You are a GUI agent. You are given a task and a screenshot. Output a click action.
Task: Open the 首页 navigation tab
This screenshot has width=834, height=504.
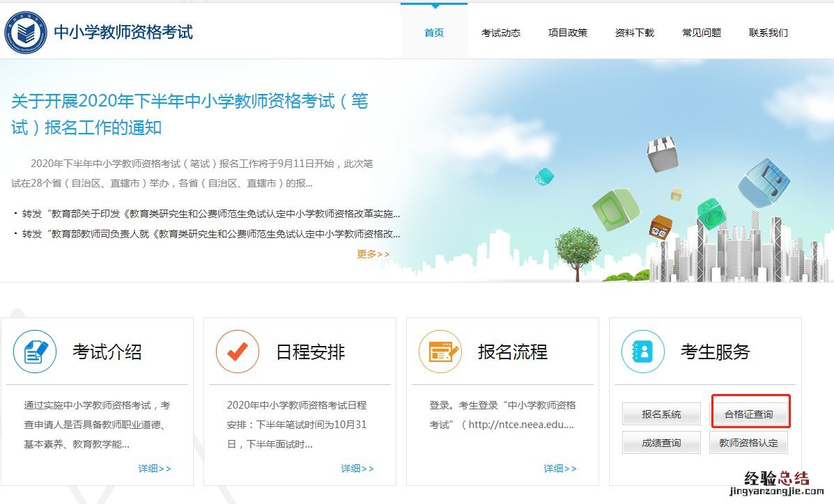434,33
